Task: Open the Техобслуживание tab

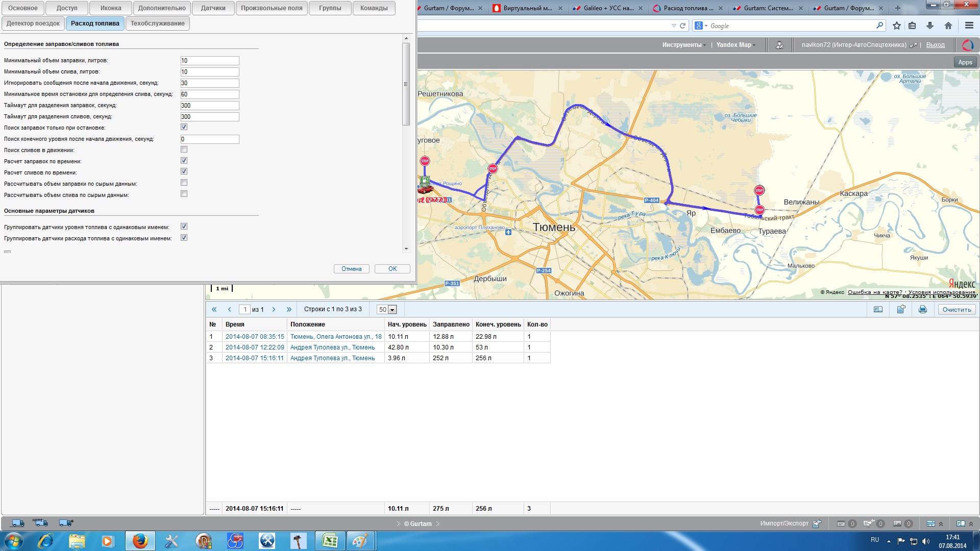Action: pyautogui.click(x=158, y=23)
